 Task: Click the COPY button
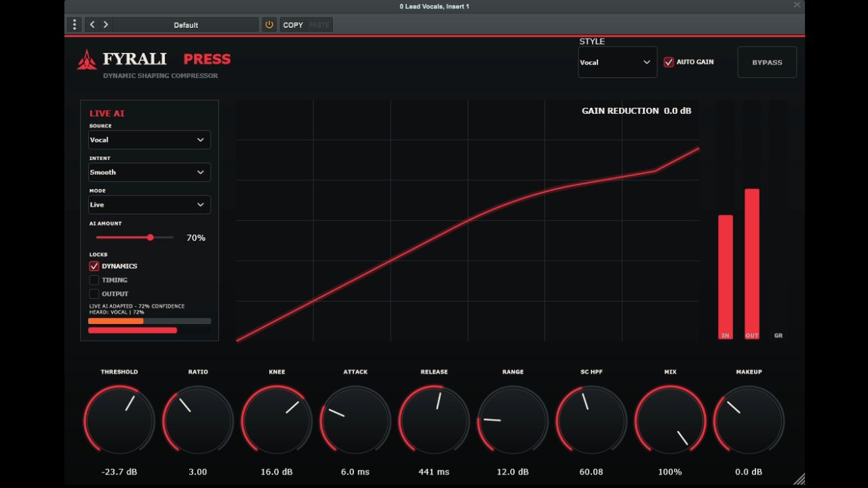point(293,24)
